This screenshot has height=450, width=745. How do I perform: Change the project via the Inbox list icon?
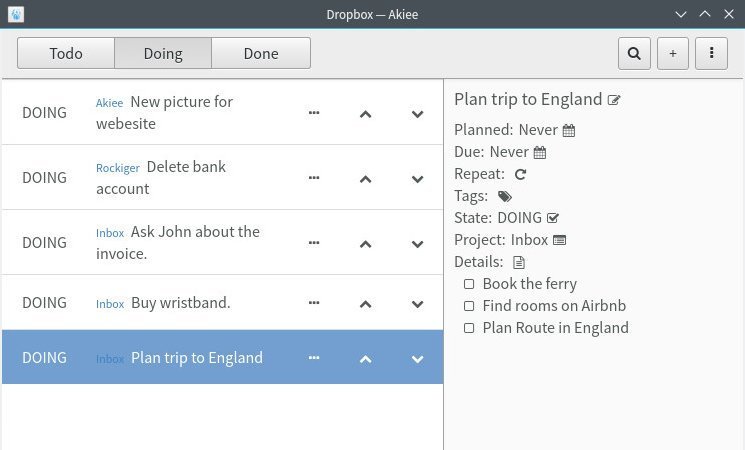coord(560,240)
